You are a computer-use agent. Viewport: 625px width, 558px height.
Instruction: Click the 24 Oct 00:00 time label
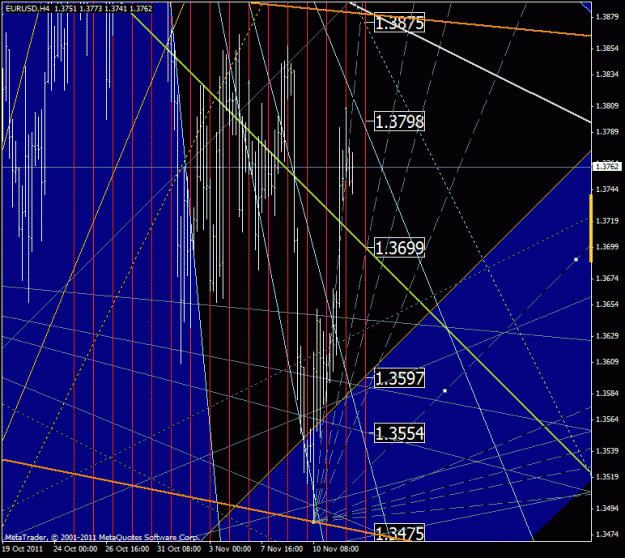tap(75, 549)
